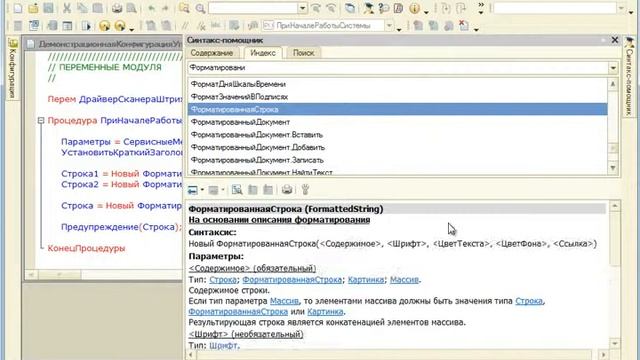Click the Форматировани index search field
Image resolution: width=640 pixels, height=360 pixels.
point(398,68)
